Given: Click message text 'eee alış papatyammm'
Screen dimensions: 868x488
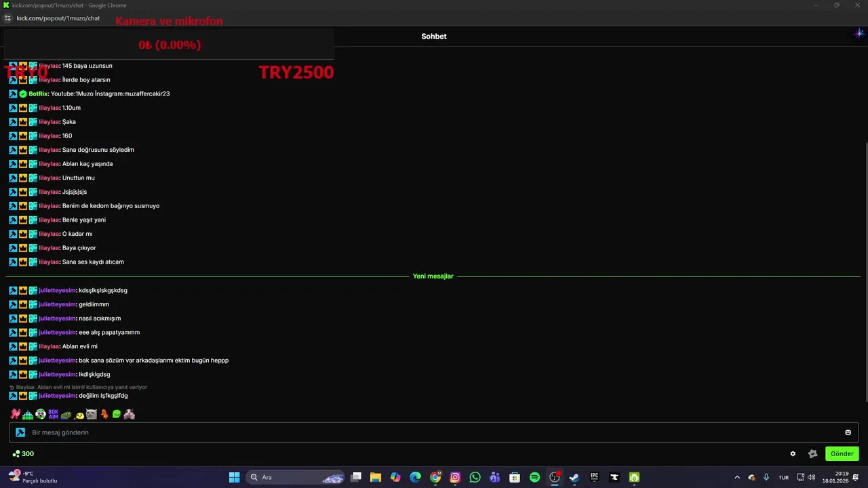Looking at the screenshot, I should tap(109, 332).
